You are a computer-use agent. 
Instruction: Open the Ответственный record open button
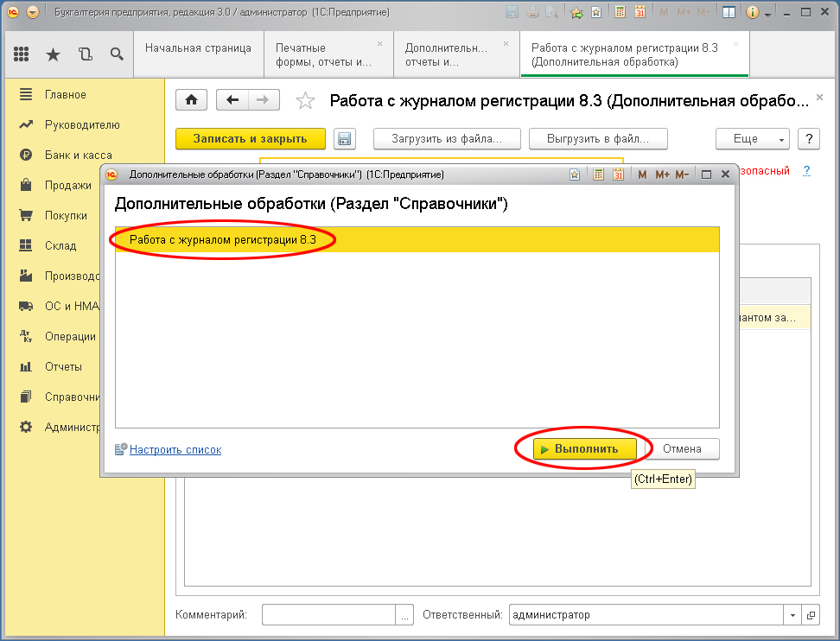click(811, 615)
